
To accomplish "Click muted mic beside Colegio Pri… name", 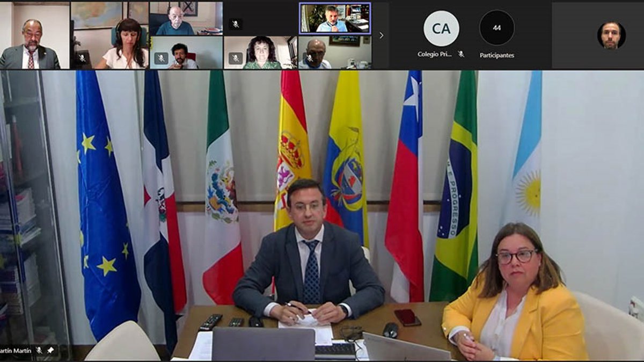I will (x=460, y=54).
